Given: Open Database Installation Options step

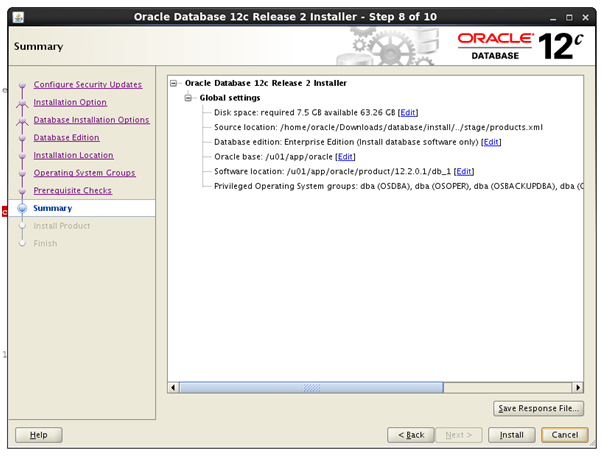Looking at the screenshot, I should [x=91, y=120].
